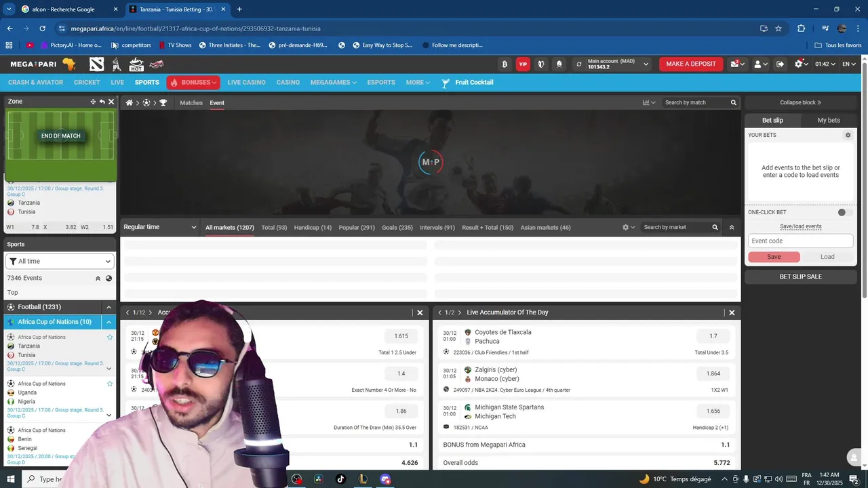Open the VIP badge
868x488 pixels.
coord(523,64)
